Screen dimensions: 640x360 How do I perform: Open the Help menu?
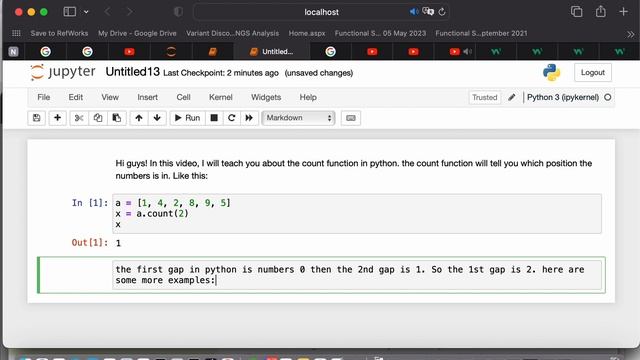pyautogui.click(x=308, y=98)
